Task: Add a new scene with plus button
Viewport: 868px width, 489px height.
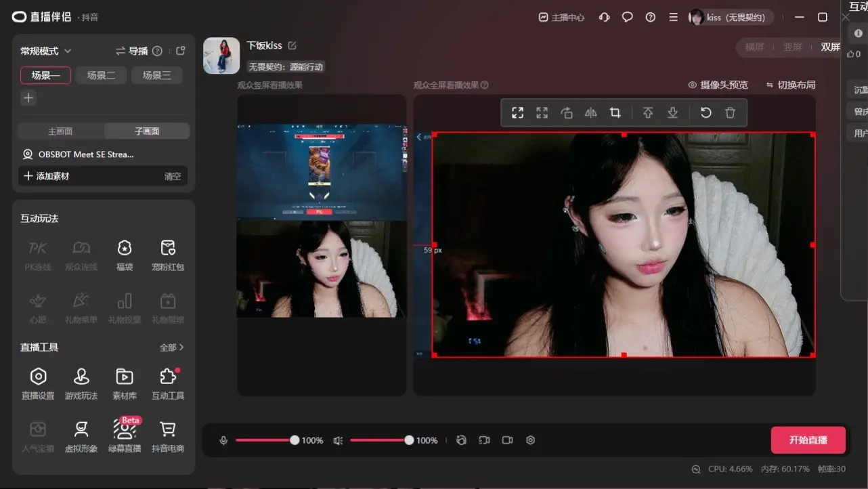Action: click(28, 98)
